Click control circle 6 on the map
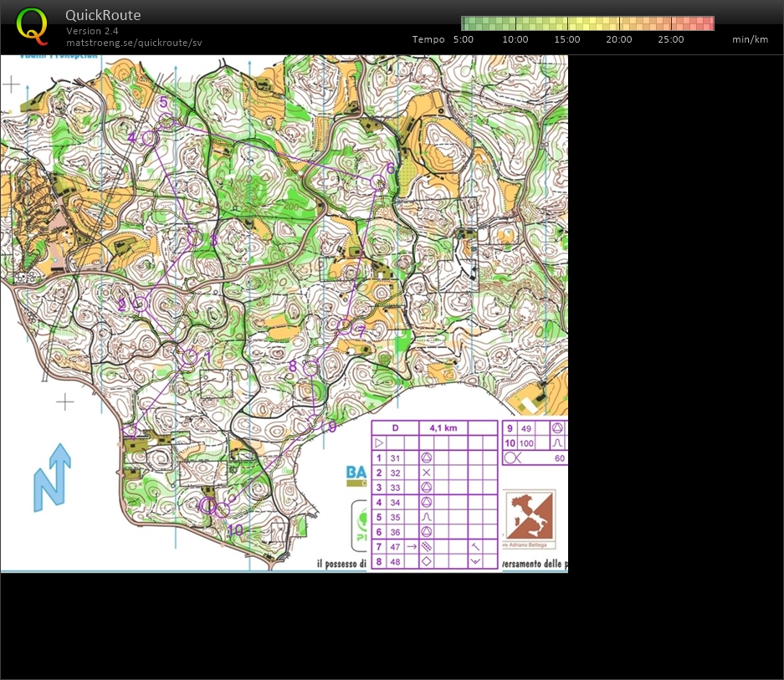 (378, 183)
